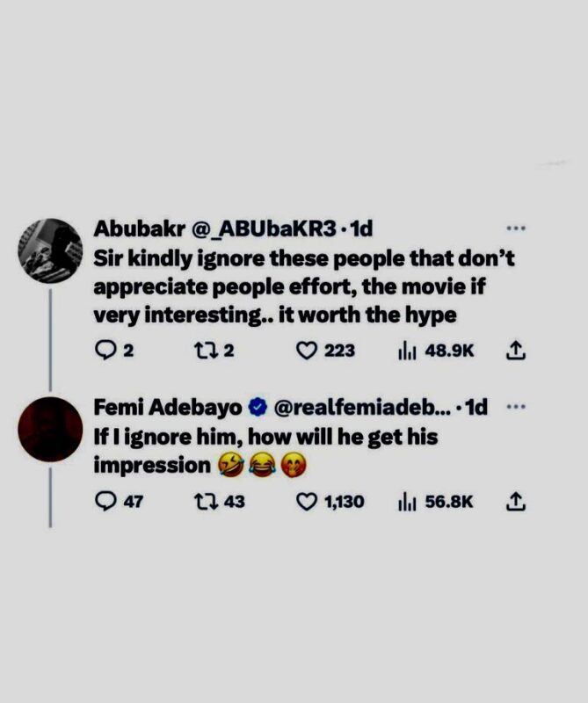The width and height of the screenshot is (588, 703).
Task: Open Femi Adebayo display name
Action: 168,408
